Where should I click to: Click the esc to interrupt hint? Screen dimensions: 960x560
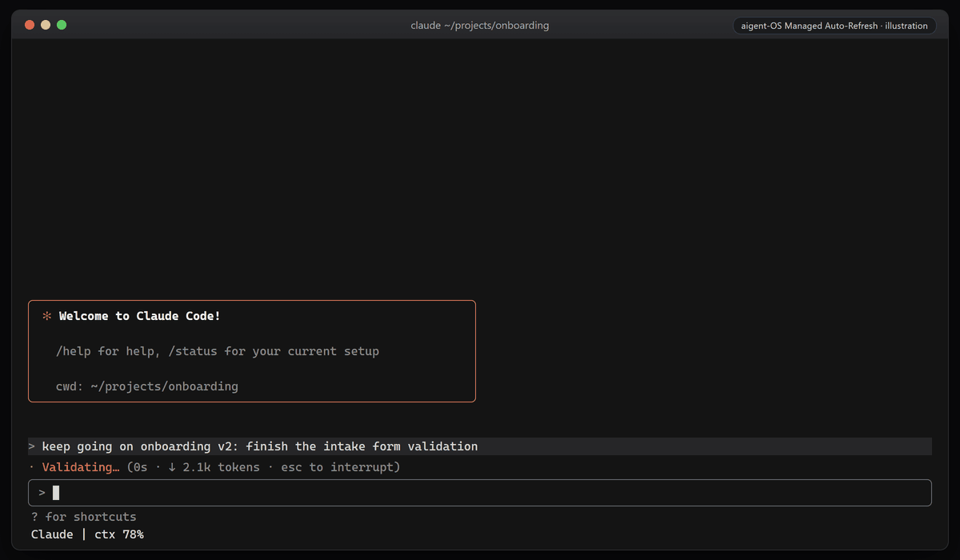tap(338, 467)
